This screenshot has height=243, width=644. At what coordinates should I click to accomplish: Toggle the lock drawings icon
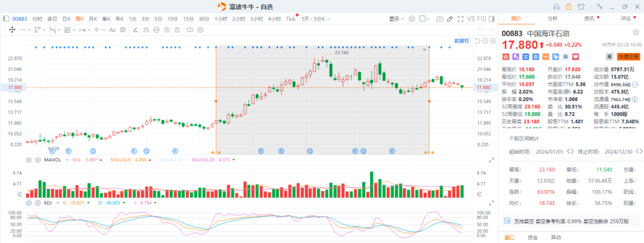point(156,30)
